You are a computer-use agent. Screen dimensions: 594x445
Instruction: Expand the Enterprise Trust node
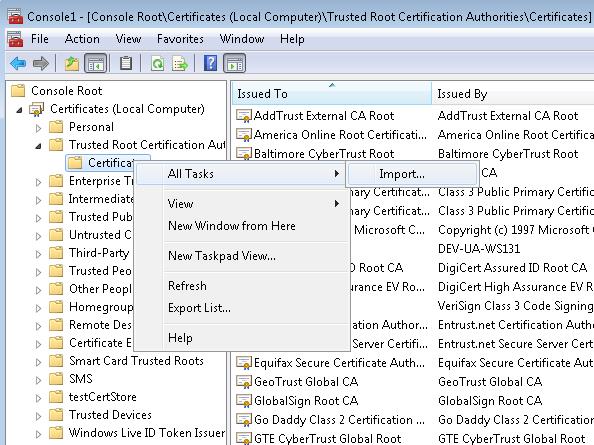click(x=38, y=182)
